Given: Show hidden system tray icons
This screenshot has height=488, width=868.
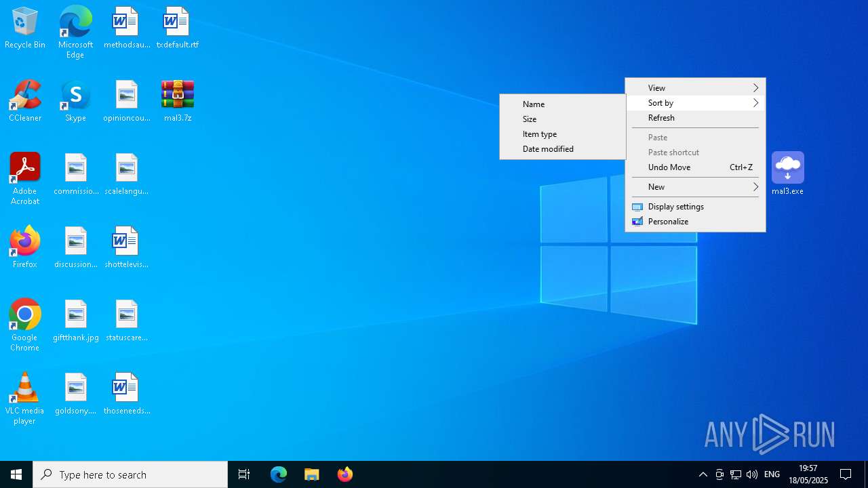Looking at the screenshot, I should coord(703,474).
